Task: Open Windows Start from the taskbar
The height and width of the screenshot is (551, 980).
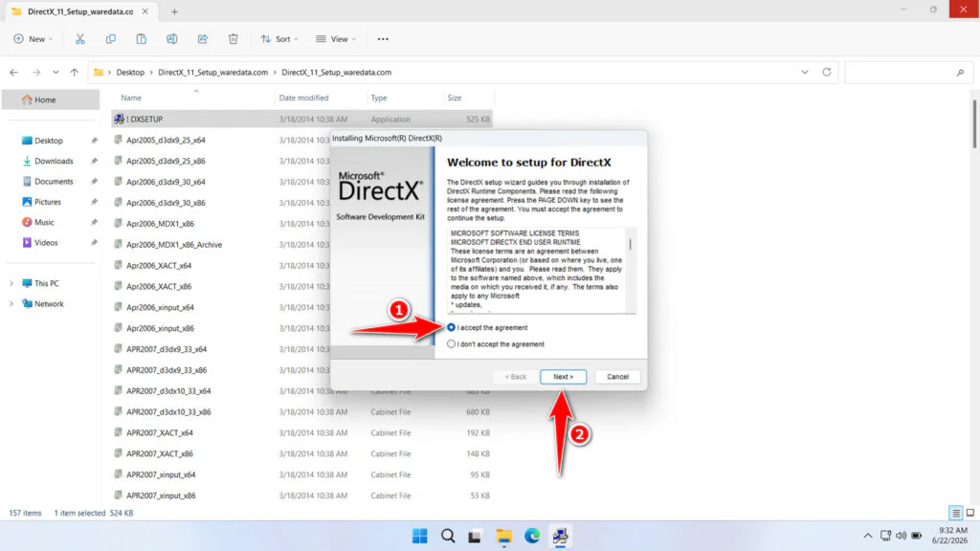Action: [x=420, y=536]
